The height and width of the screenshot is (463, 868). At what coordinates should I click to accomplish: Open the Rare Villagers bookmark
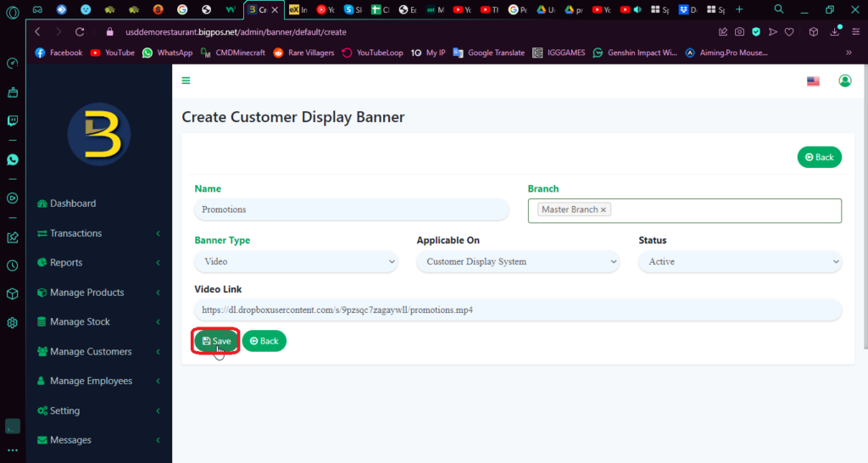tap(304, 53)
